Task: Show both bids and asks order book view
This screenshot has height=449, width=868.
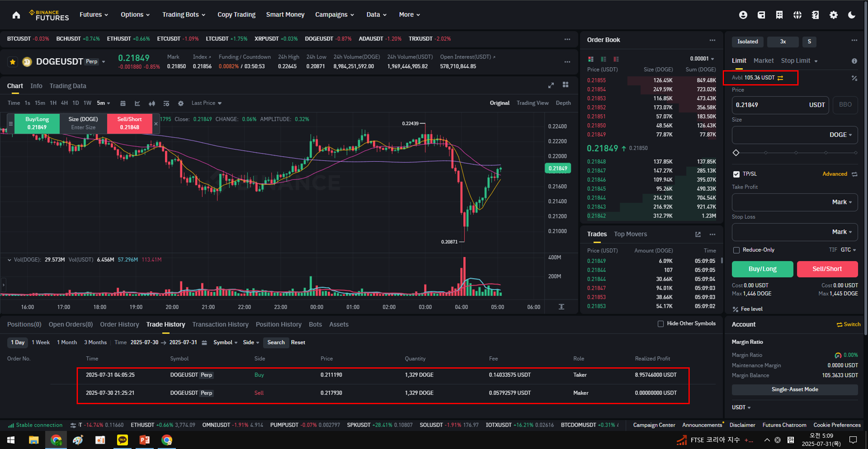Action: [591, 59]
